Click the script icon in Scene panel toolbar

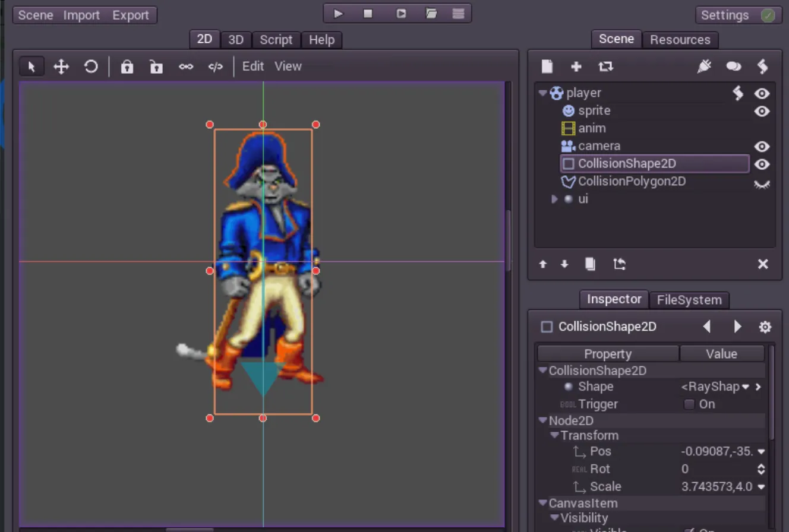click(763, 66)
